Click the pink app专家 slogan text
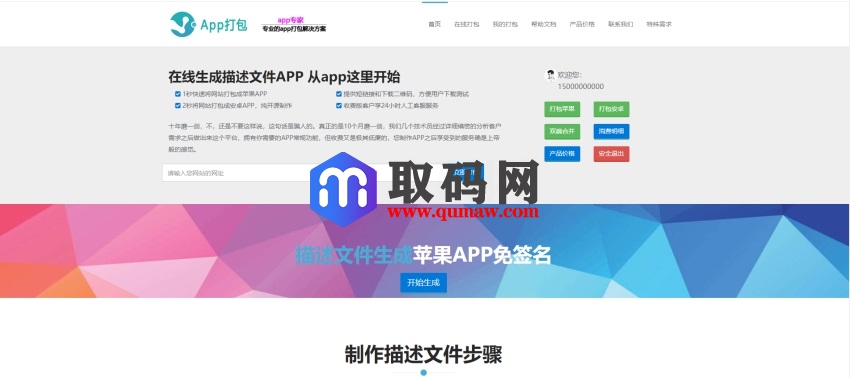Screen dimensions: 850x378 (x=291, y=20)
